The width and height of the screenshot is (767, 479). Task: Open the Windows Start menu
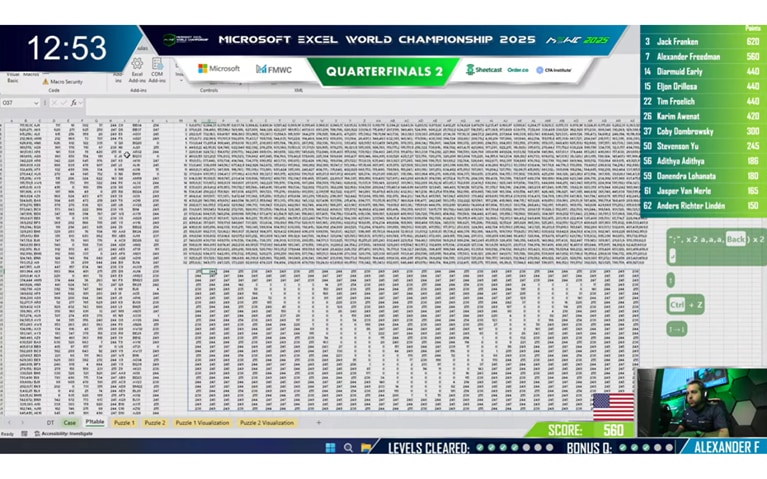331,447
